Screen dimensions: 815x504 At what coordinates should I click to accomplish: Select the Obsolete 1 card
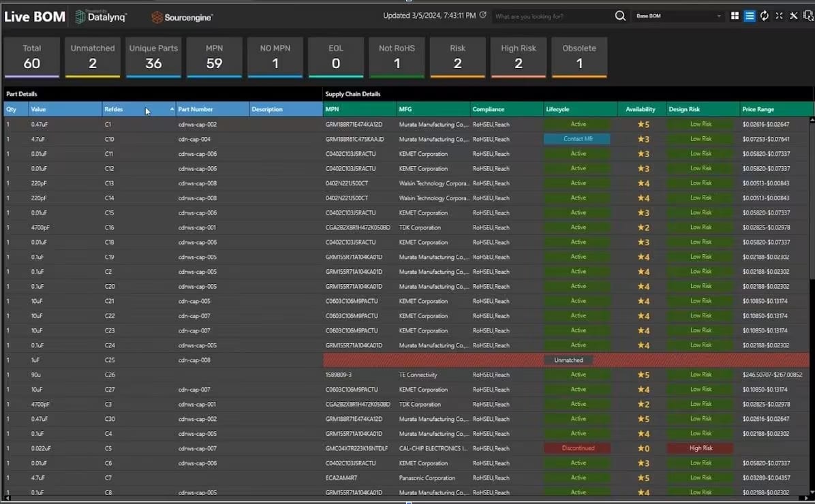(579, 57)
